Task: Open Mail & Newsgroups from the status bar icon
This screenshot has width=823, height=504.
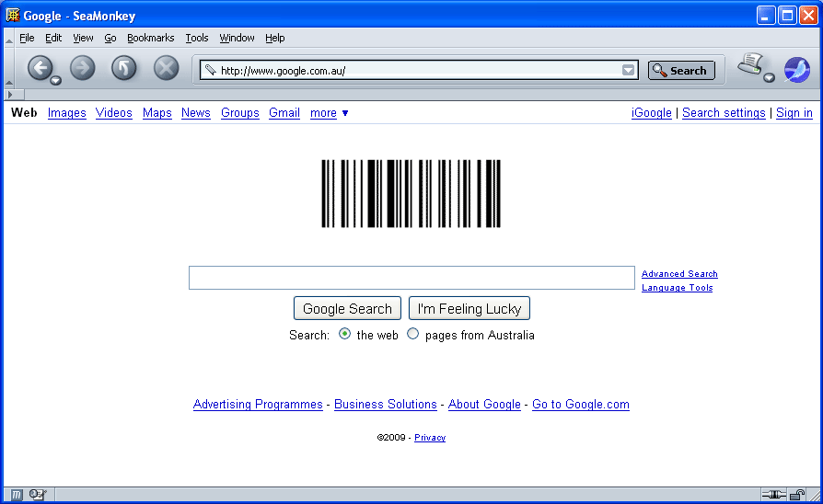Action: (37, 495)
